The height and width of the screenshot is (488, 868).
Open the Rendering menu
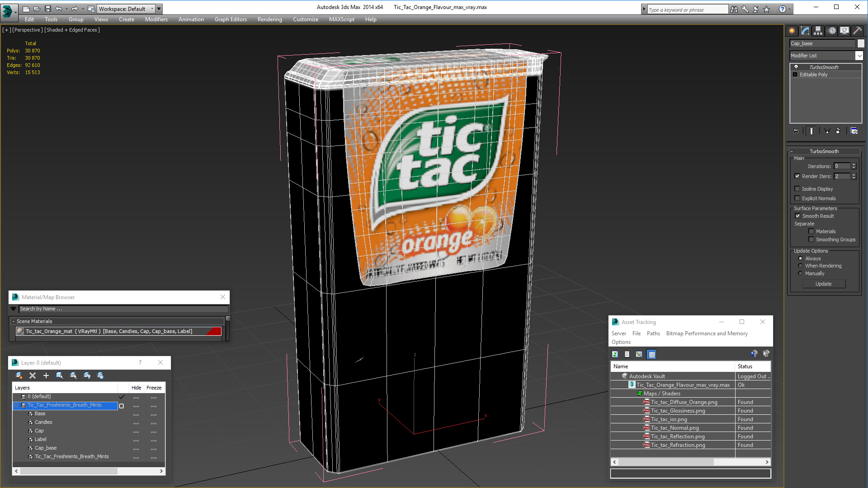pos(270,19)
